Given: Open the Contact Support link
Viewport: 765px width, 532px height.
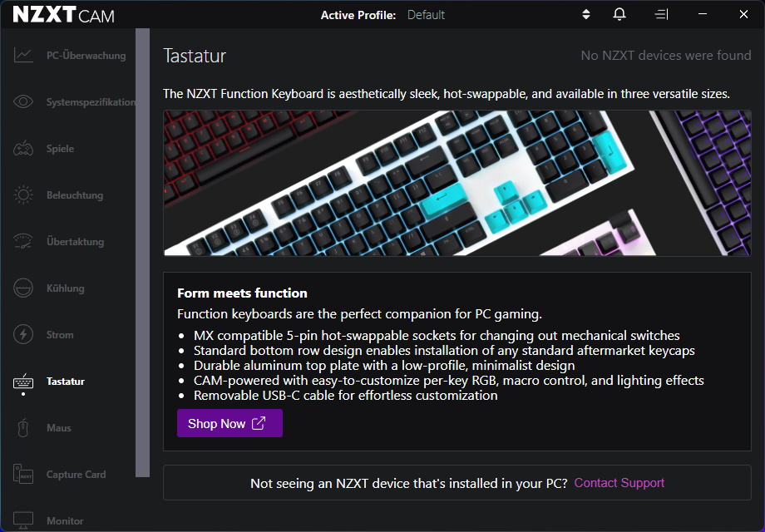Looking at the screenshot, I should click(619, 482).
